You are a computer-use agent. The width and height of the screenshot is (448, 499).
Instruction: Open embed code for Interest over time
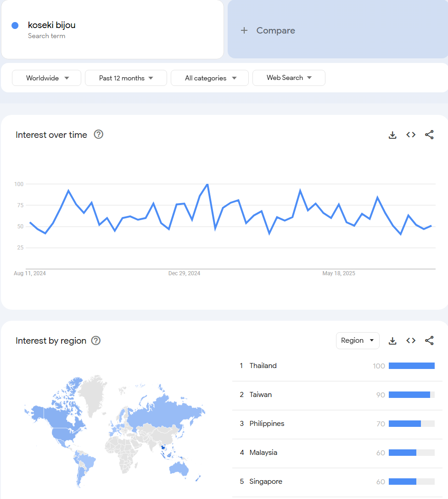point(411,135)
